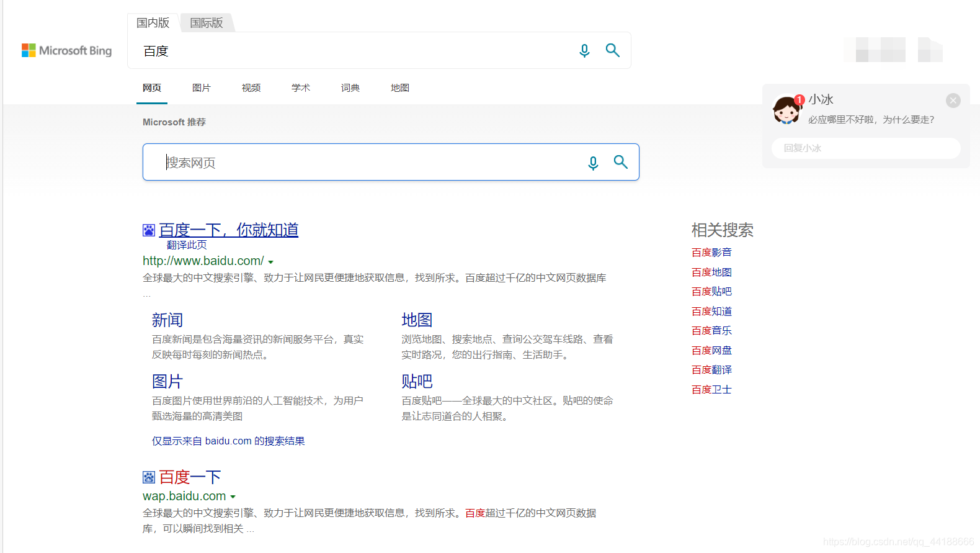This screenshot has height=553, width=980.
Task: Click related search 百度音乐
Action: [711, 331]
